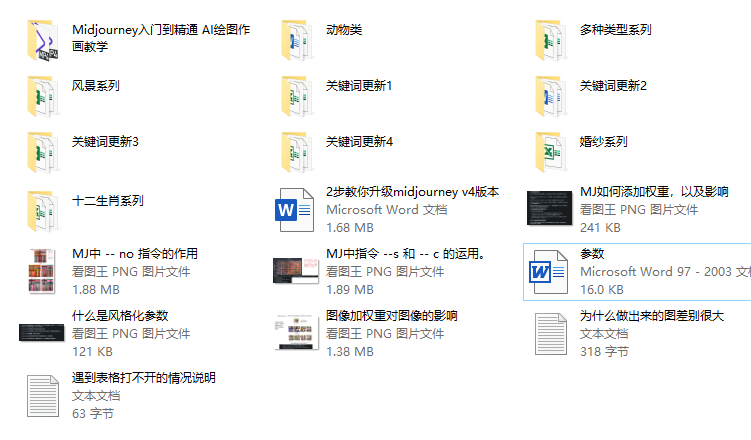Click the file name '遇到表格打不开的情况说明'

tap(144, 378)
